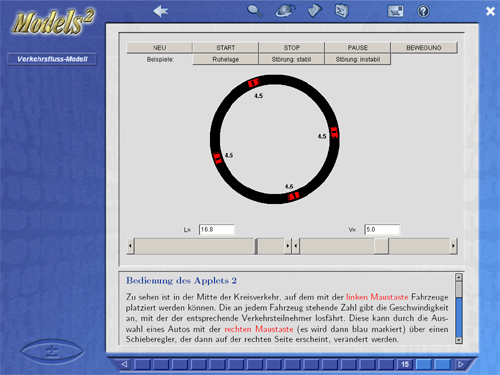
Task: Click the back arrow icon in top toolbar
Action: tap(161, 11)
